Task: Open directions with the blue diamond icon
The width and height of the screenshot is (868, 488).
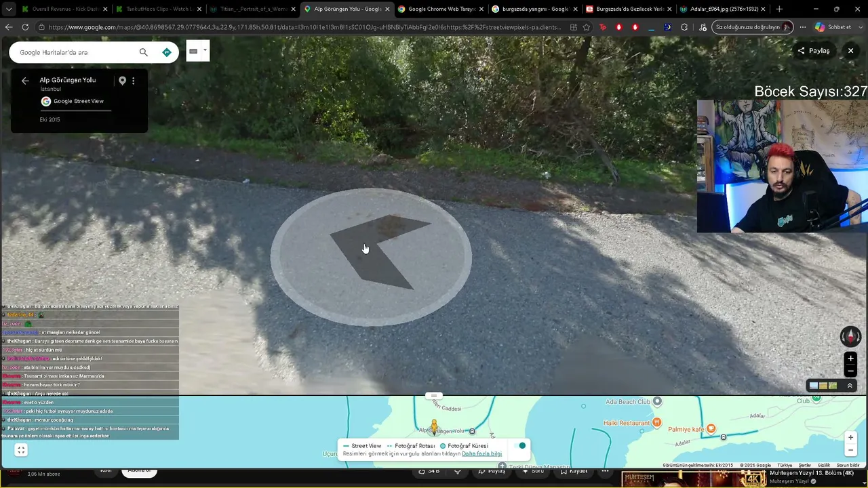Action: click(167, 52)
